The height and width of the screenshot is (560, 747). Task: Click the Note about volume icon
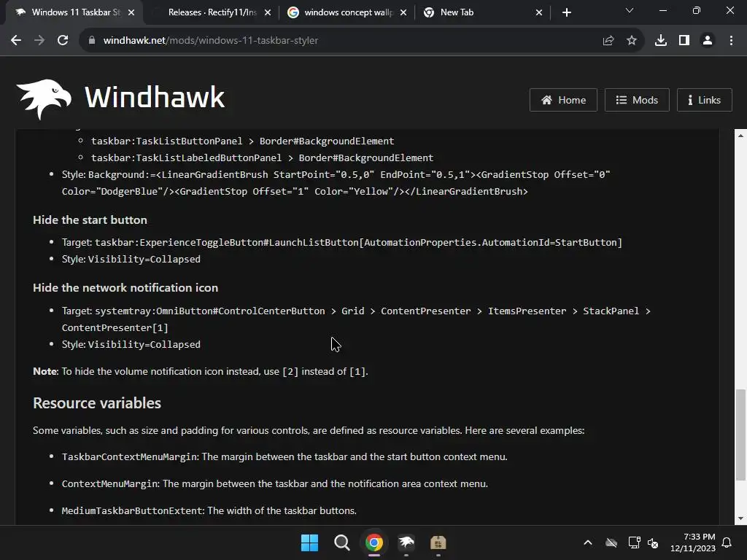coord(201,371)
